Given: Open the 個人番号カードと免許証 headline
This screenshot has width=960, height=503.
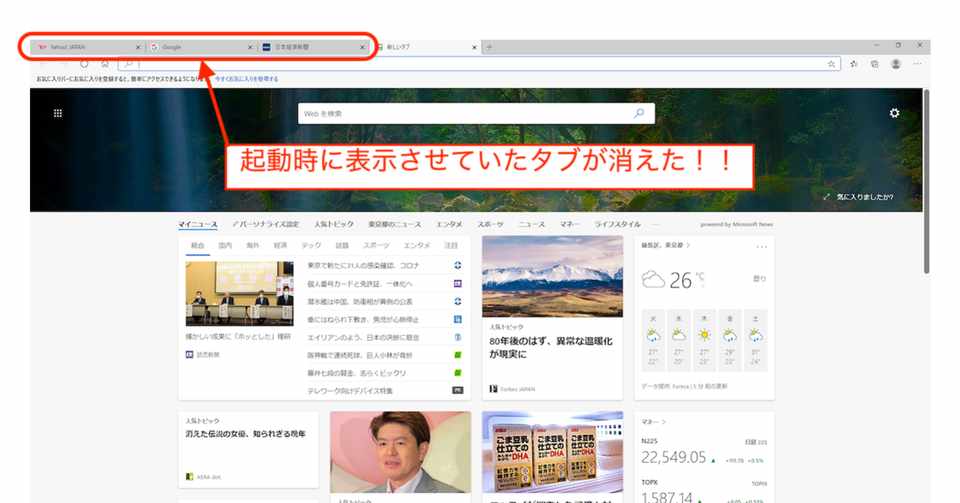Looking at the screenshot, I should tap(359, 284).
